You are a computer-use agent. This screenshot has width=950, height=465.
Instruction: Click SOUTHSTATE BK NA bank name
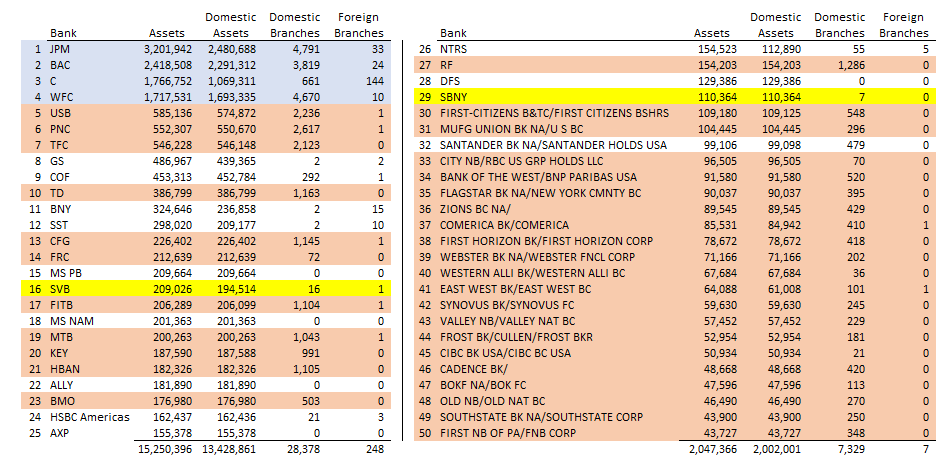coord(541,416)
